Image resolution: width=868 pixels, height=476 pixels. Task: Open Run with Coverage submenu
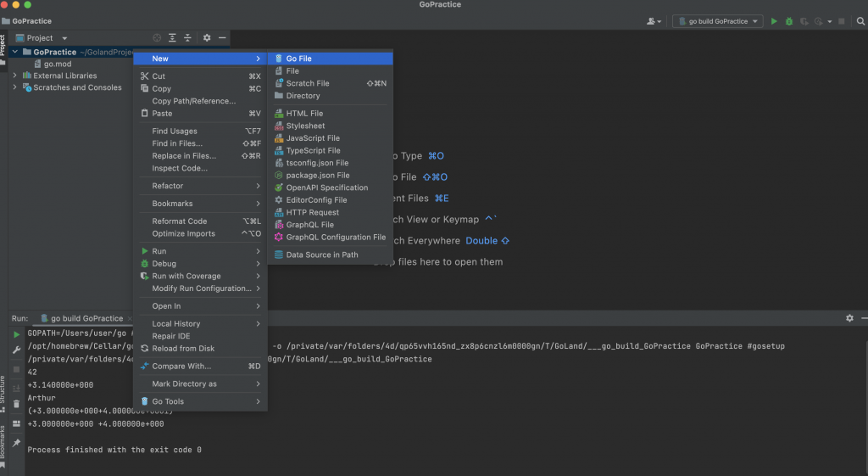click(x=200, y=276)
